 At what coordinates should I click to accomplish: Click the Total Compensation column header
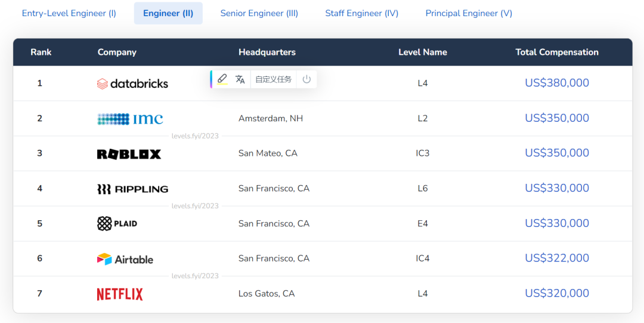557,52
